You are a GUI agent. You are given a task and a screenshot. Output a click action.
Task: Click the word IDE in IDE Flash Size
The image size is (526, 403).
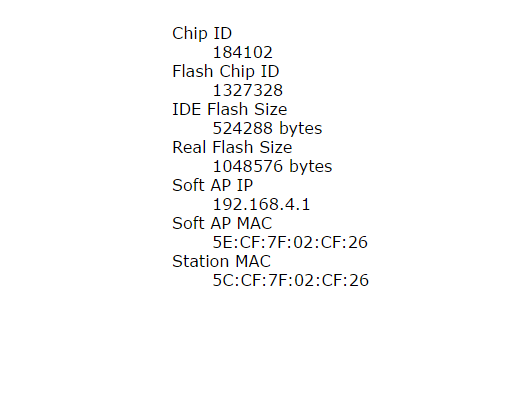(x=187, y=109)
